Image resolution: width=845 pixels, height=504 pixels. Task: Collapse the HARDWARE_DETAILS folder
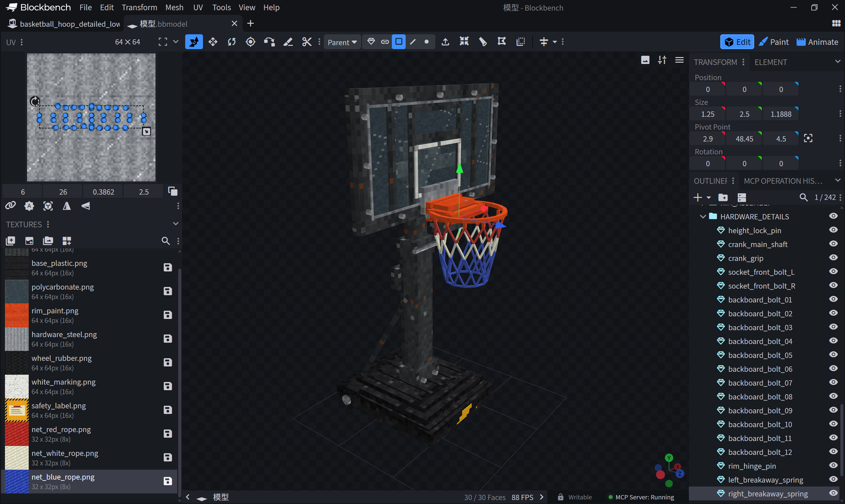tap(703, 216)
